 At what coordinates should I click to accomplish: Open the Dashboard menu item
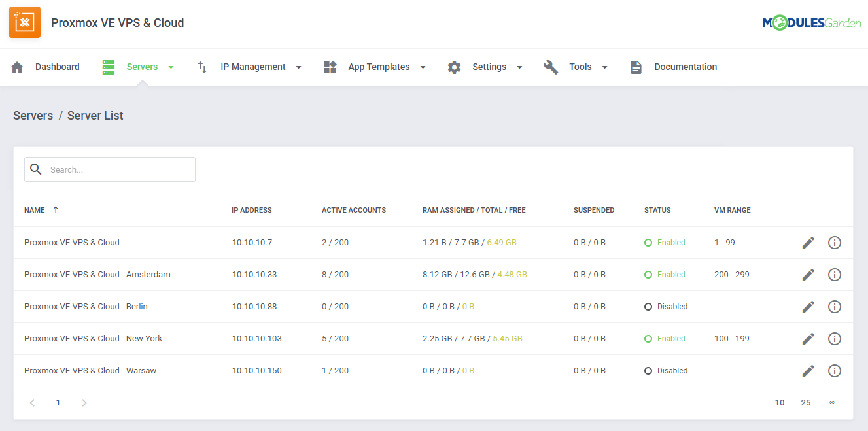[57, 66]
